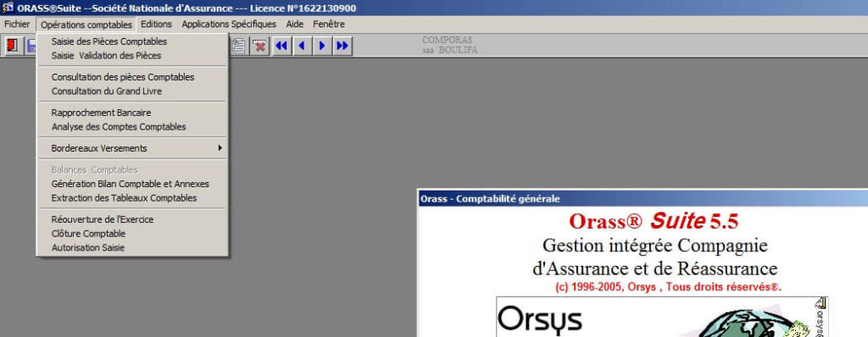The width and height of the screenshot is (868, 337).
Task: Choose Autorisation Saisie entry
Action: pos(133,248)
